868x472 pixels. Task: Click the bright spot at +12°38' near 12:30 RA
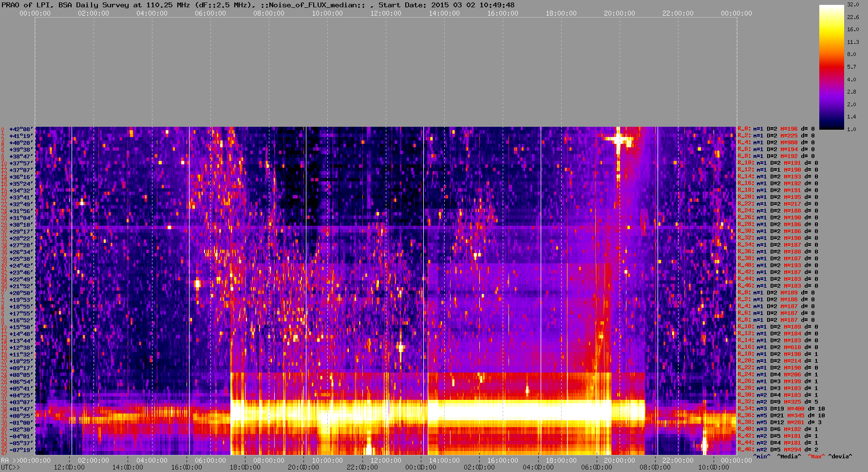pyautogui.click(x=401, y=347)
